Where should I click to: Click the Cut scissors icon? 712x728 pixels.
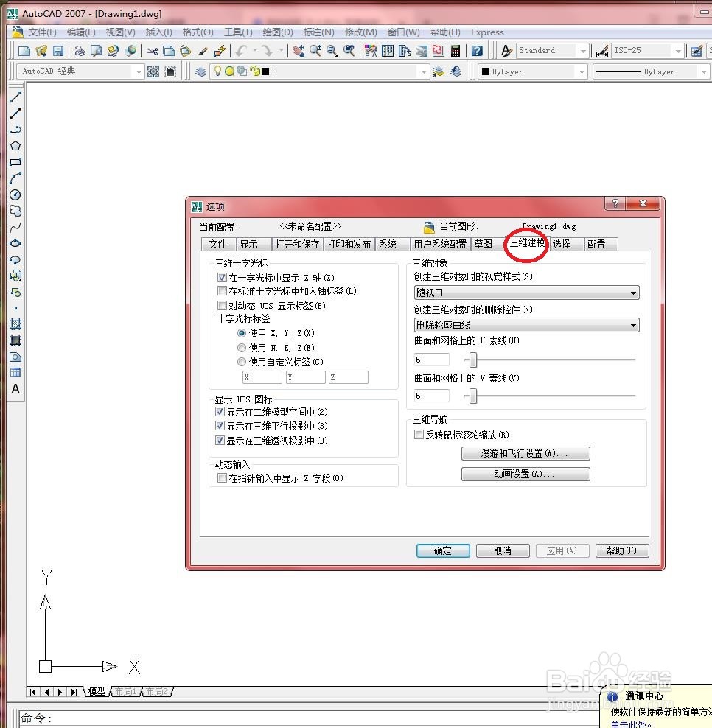coord(152,51)
